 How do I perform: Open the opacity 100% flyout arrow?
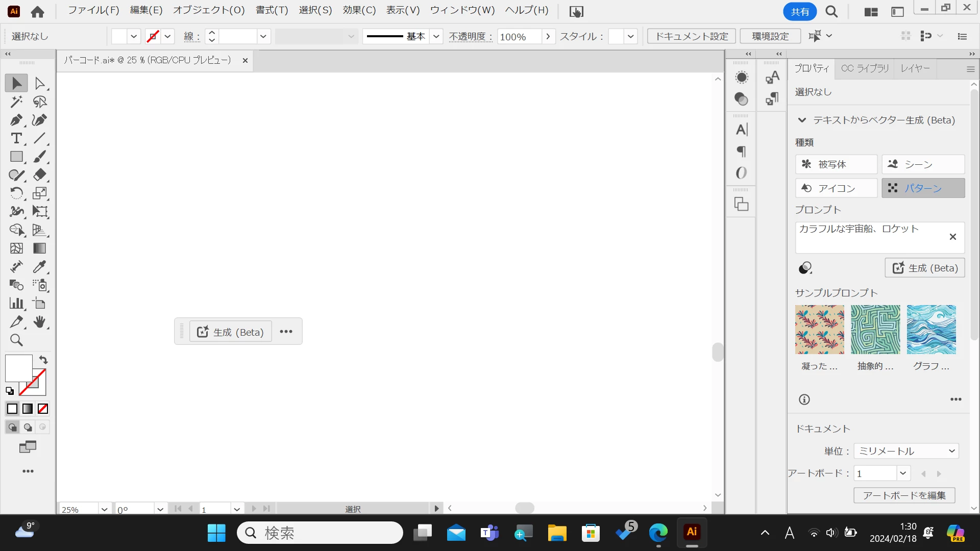pyautogui.click(x=548, y=36)
